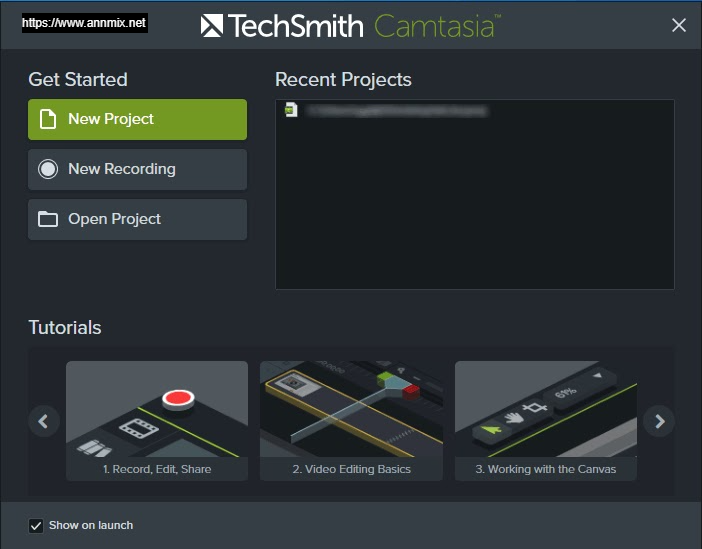702x549 pixels.
Task: Click the folder icon in Open Project
Action: [48, 219]
